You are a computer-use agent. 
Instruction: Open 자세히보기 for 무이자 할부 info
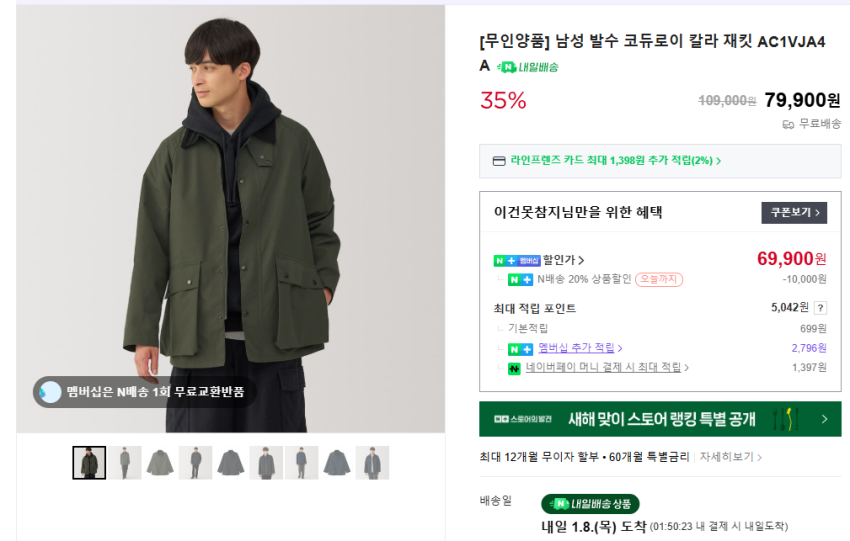(x=730, y=457)
